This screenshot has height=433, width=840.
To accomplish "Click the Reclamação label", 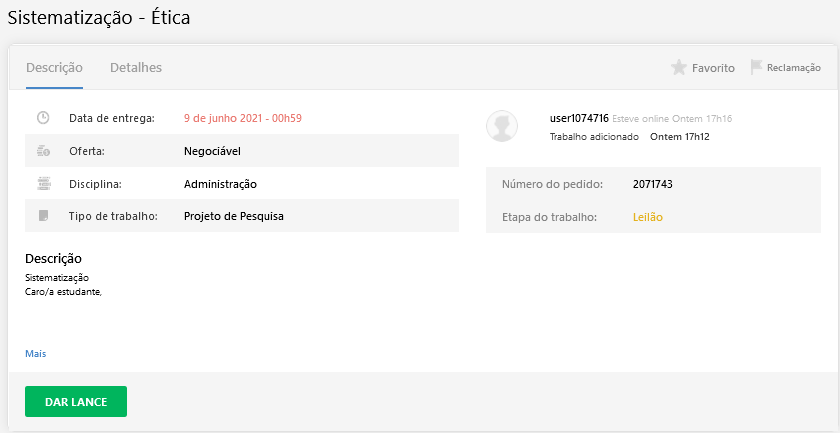I will coord(793,68).
